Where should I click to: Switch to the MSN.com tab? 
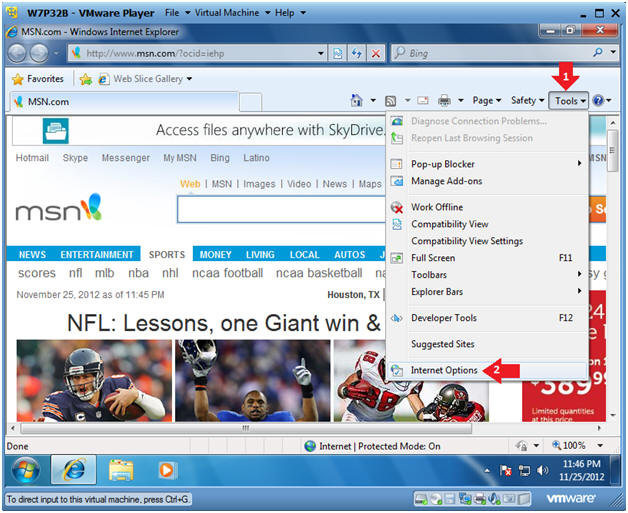click(123, 102)
